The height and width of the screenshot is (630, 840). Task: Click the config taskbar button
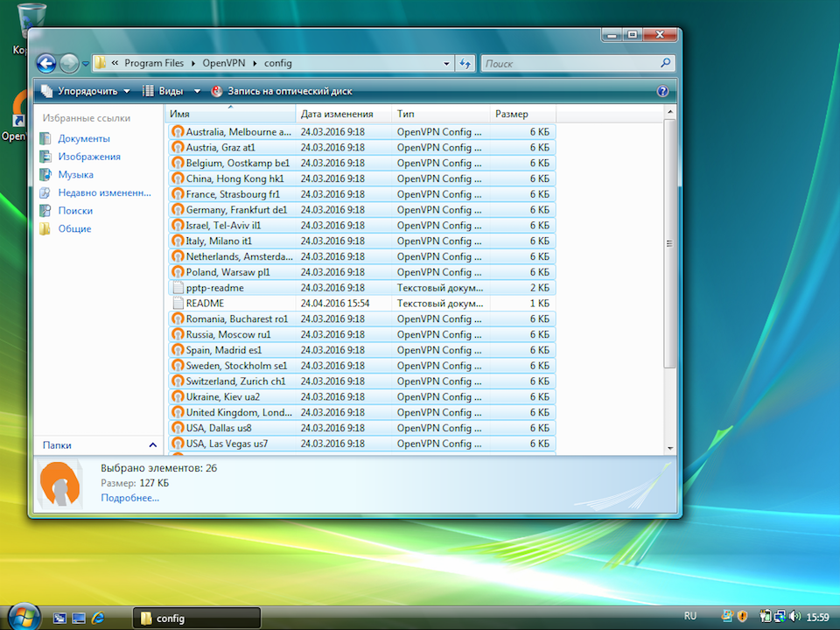click(x=197, y=619)
